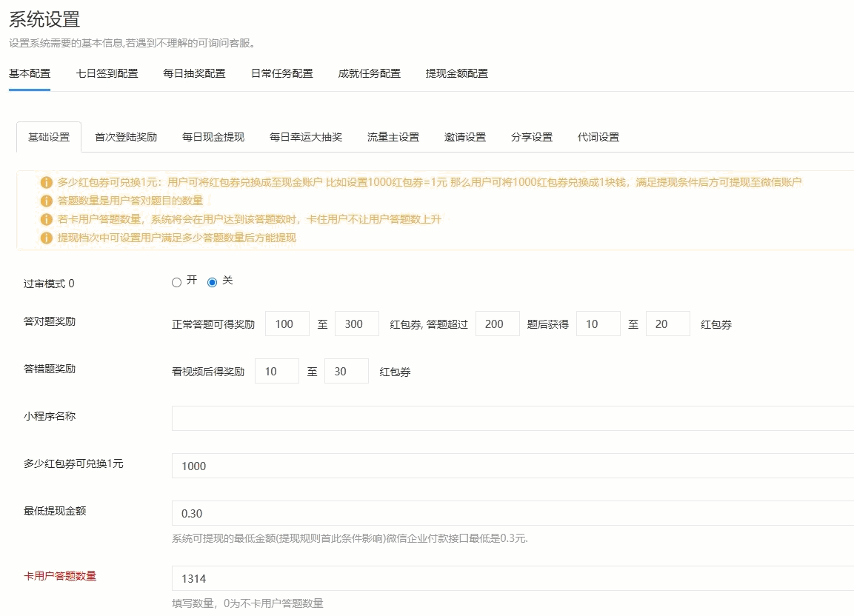Click 答错题奖励 maximum field showing 30
854x616 pixels.
(346, 371)
